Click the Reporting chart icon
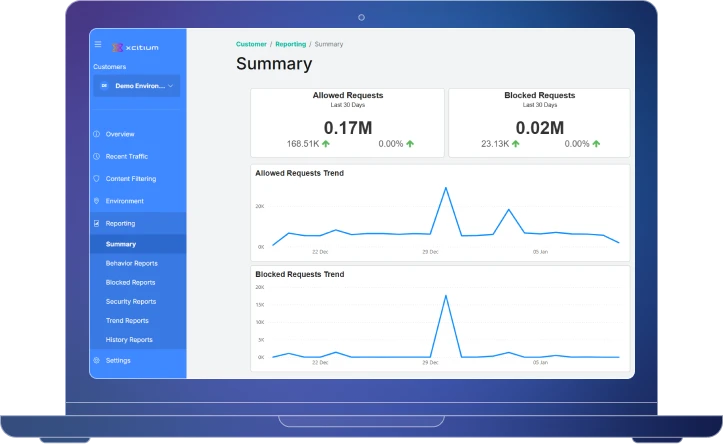The image size is (723, 444). click(97, 224)
